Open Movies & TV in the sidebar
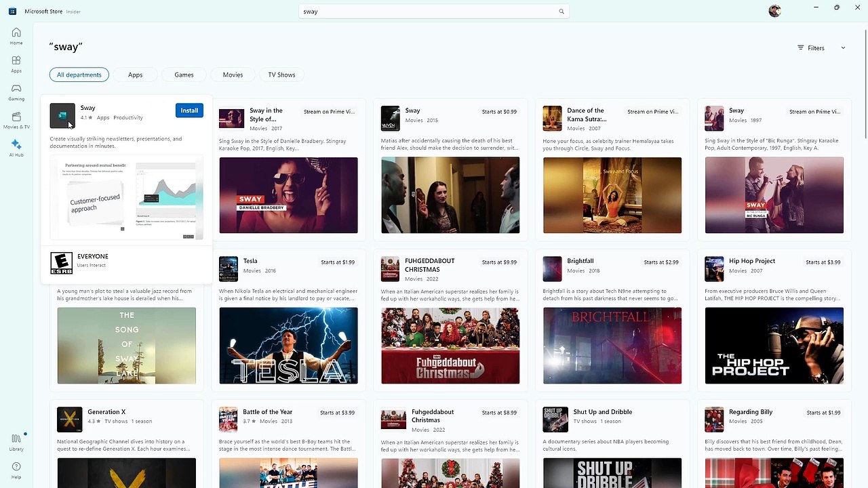Screen dimensions: 868x488 16,120
